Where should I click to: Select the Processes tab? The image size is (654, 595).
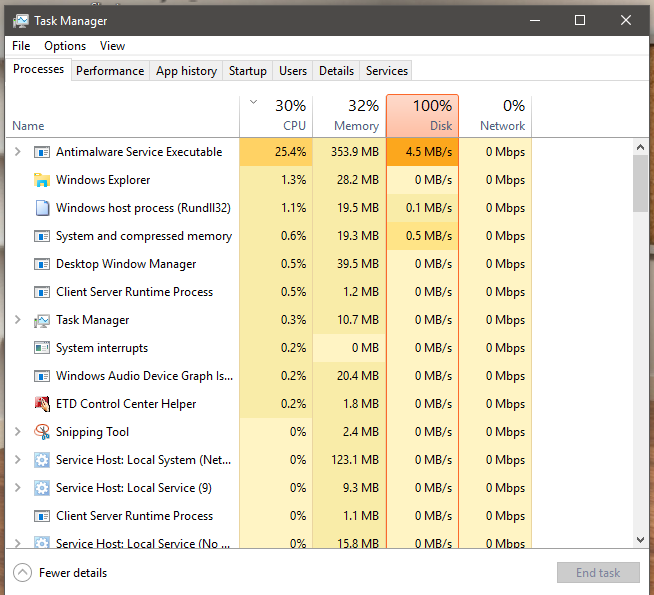(38, 69)
